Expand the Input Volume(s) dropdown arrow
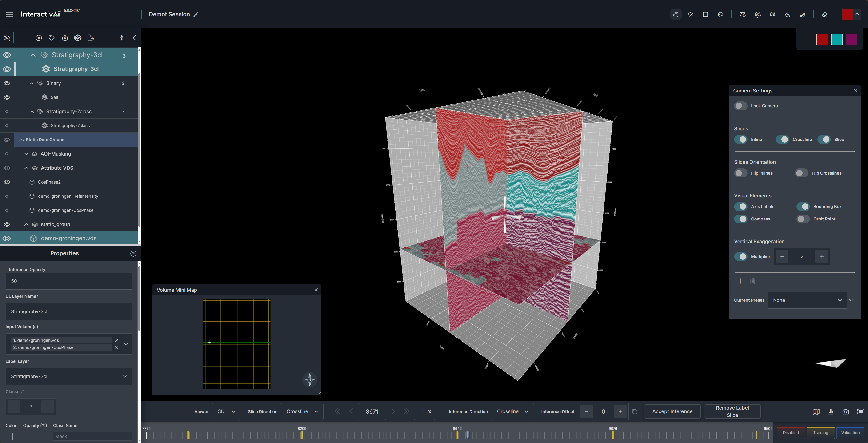Viewport: 868px width, 443px height. click(126, 344)
